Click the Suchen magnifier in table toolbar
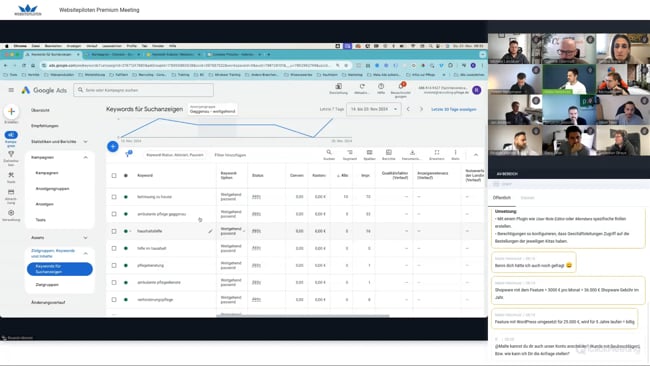 tap(329, 153)
